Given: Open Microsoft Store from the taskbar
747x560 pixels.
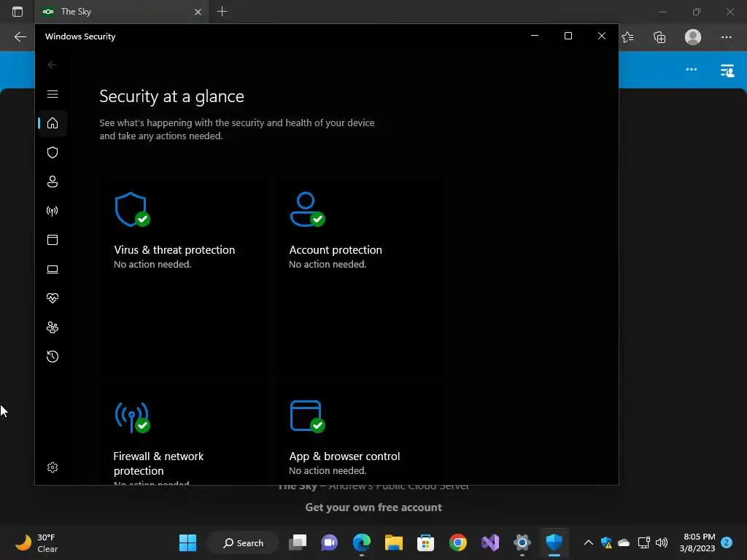Looking at the screenshot, I should click(425, 542).
